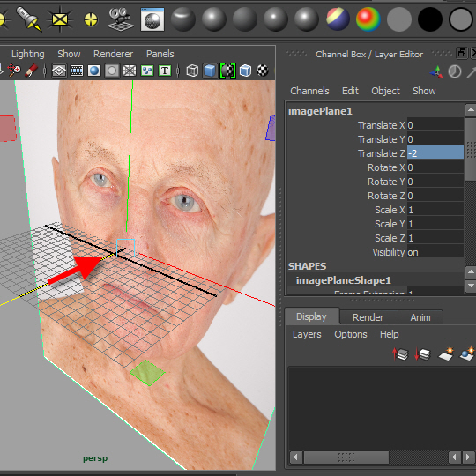Assign the flat gray material sphere

[399, 19]
